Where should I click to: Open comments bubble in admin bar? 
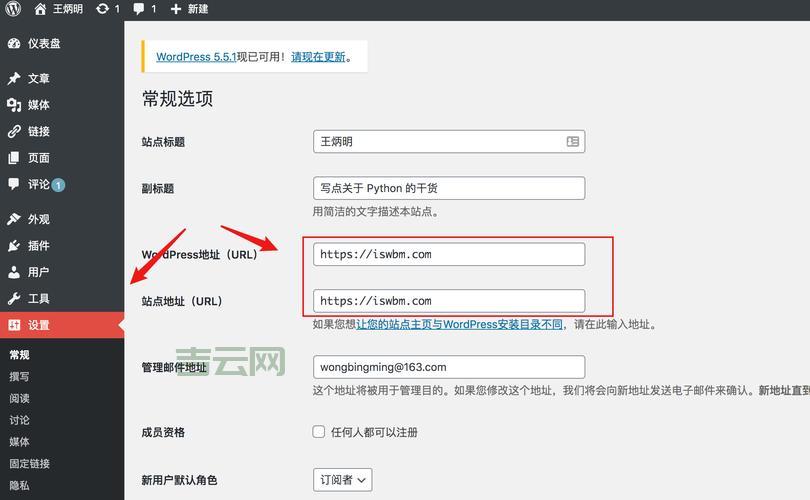point(138,9)
